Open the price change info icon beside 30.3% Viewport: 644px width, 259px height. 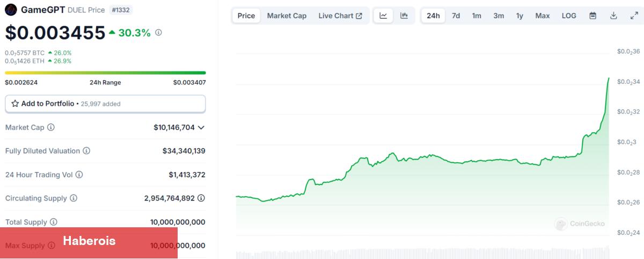click(158, 33)
